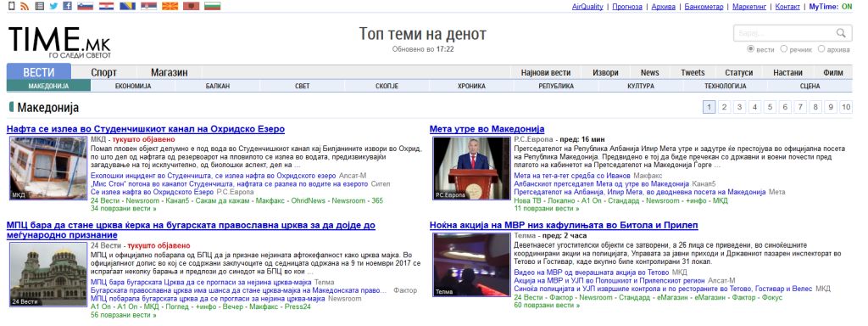The image size is (868, 326).
Task: Select the ТЕХНОЛОГИЈА category
Action: coord(726,86)
